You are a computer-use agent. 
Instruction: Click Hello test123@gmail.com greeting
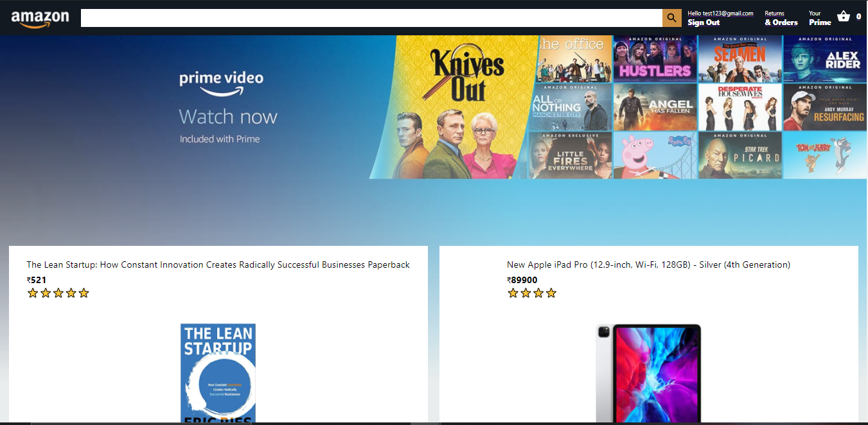(x=720, y=13)
